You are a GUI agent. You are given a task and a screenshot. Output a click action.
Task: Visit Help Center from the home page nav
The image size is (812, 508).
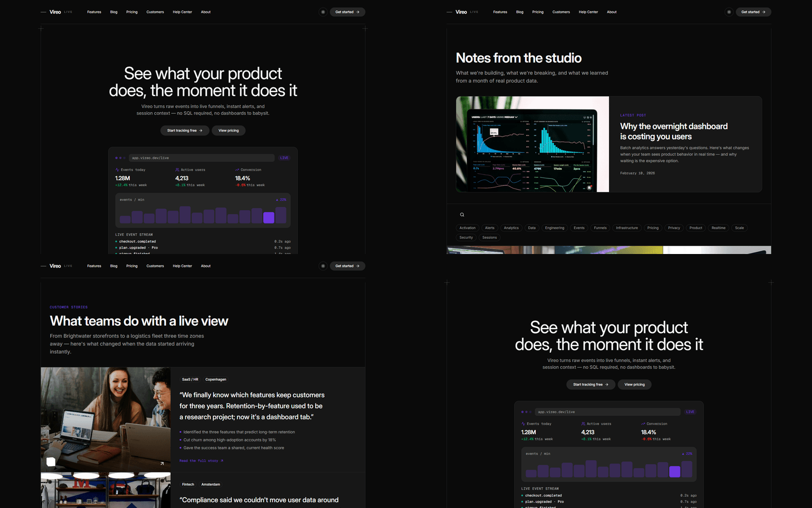pos(183,12)
